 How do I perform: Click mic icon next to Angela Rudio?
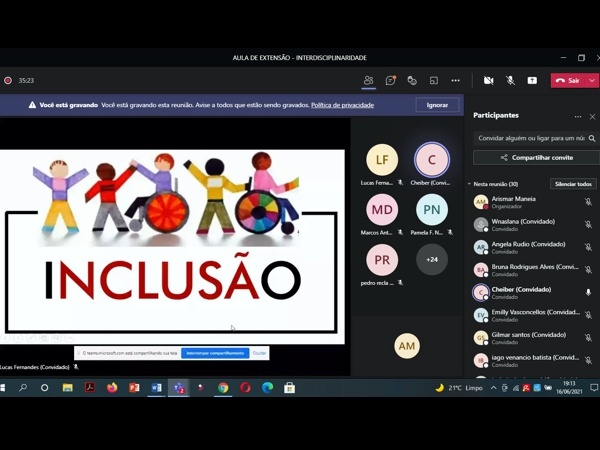588,247
